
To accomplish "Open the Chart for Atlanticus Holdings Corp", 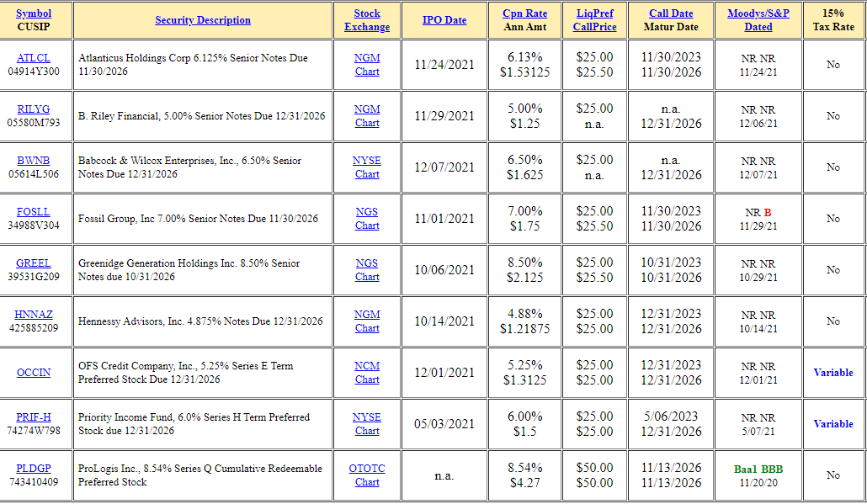I will pyautogui.click(x=367, y=72).
